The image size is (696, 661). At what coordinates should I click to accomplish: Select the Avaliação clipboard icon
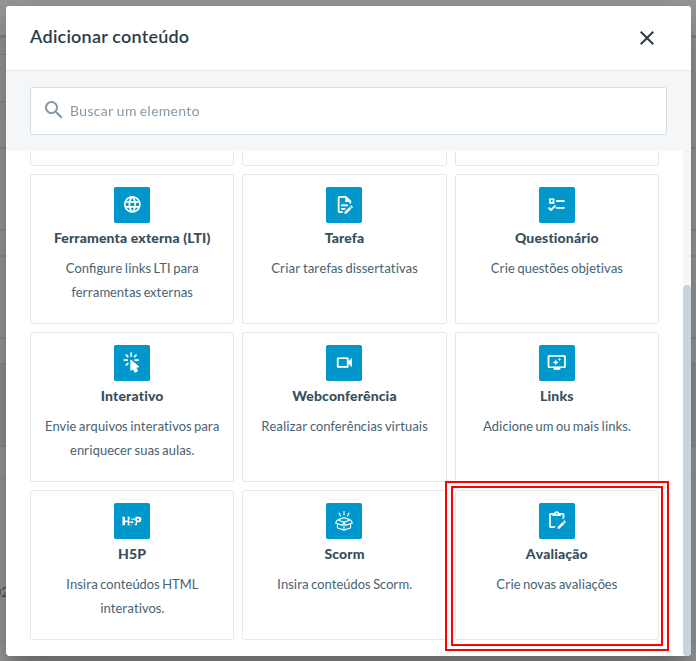(x=557, y=521)
